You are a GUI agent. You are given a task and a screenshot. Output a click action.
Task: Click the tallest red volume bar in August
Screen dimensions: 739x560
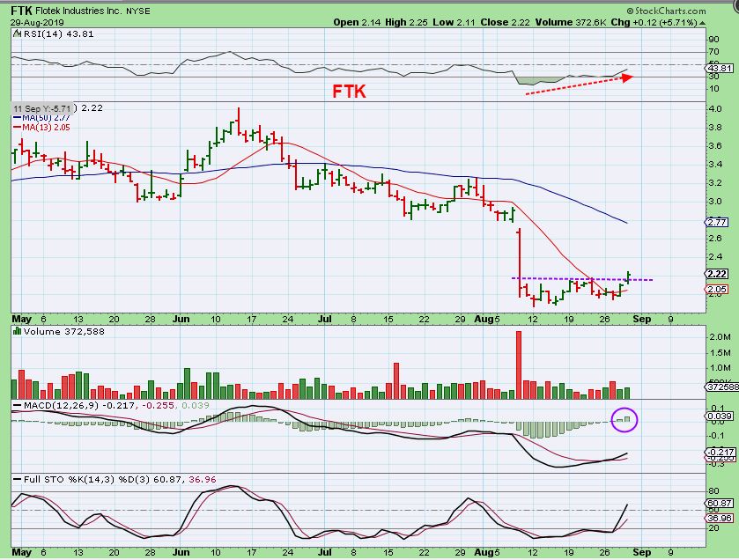point(519,365)
